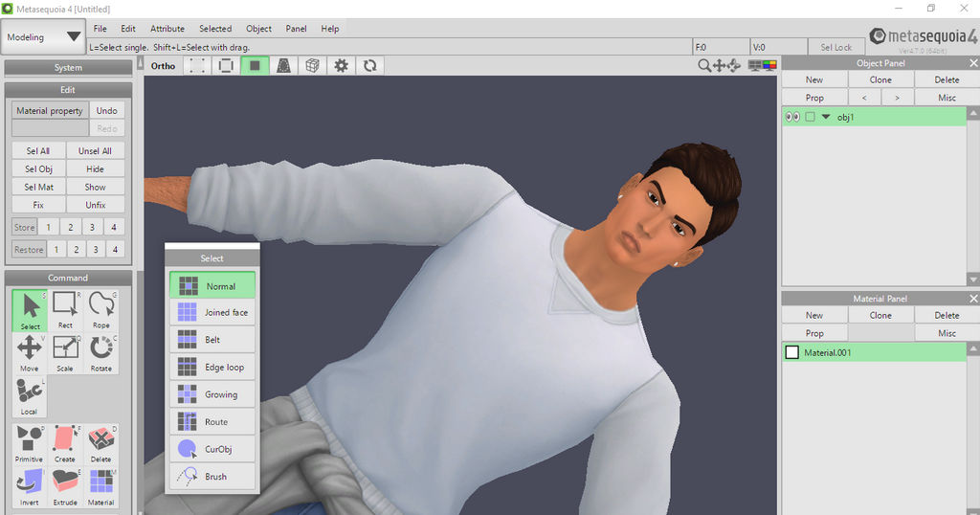Click the Sel Lock button

point(835,47)
